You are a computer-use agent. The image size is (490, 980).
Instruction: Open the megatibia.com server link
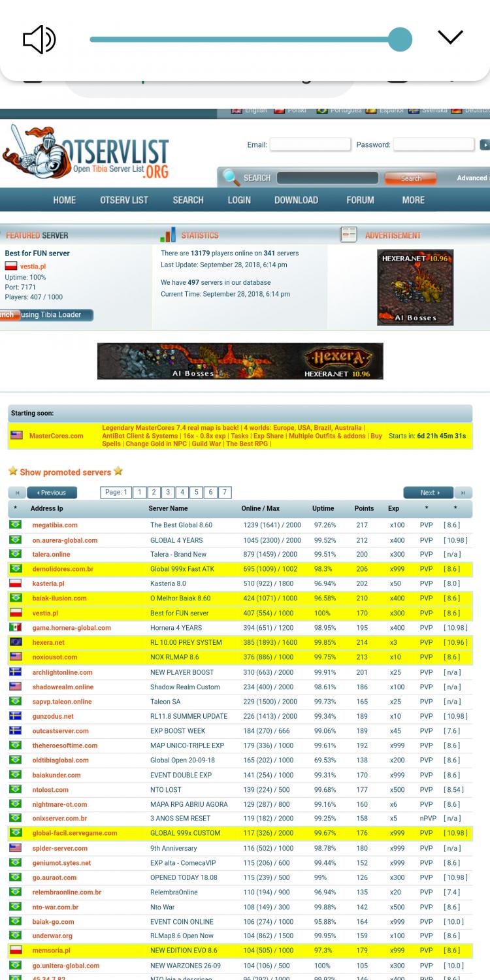point(55,525)
